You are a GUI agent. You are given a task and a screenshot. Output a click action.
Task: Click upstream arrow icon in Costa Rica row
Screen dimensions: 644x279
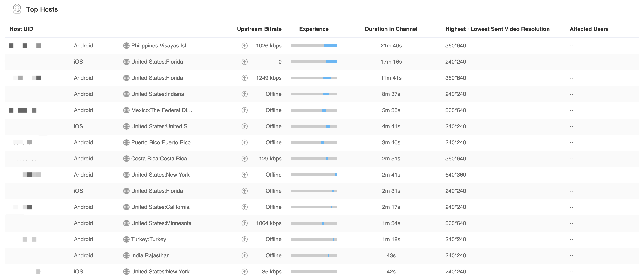244,159
